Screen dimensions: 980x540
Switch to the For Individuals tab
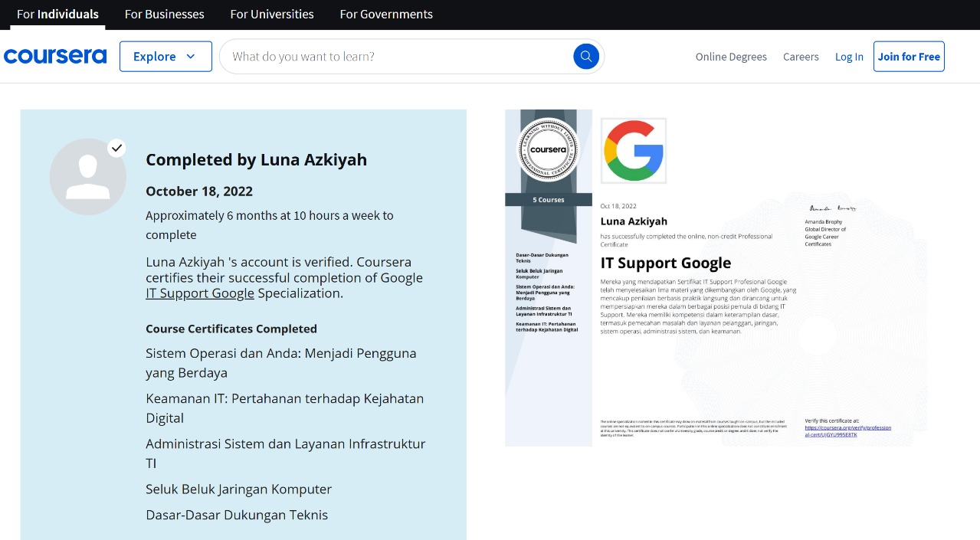57,14
